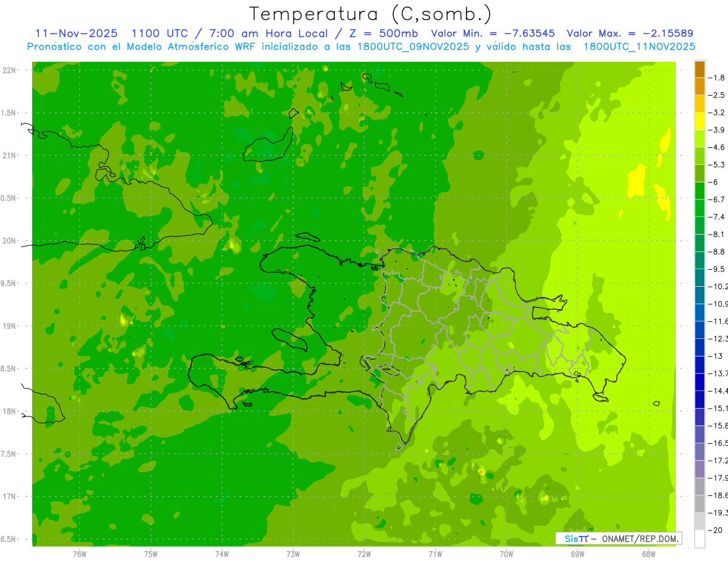Click the '-8.8' legend label

718,252
